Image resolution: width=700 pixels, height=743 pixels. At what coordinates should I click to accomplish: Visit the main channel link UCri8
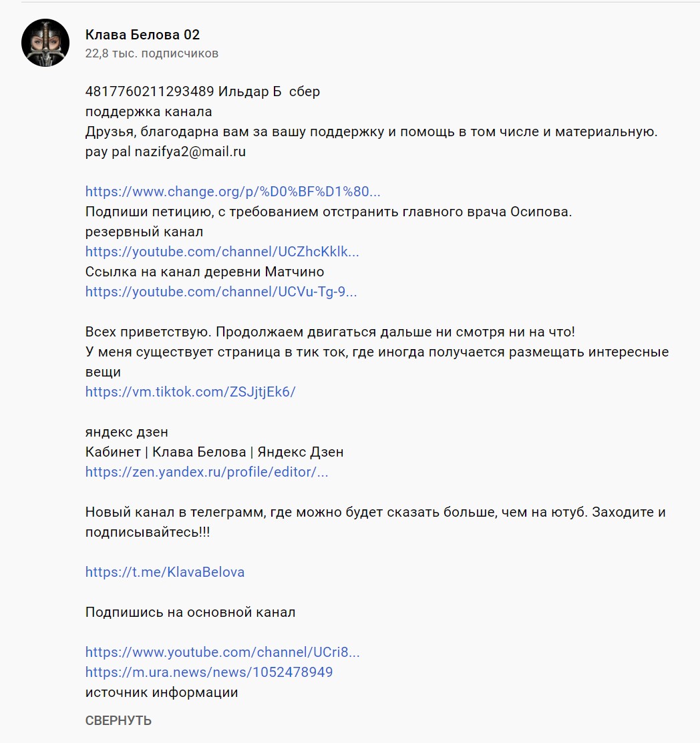pyautogui.click(x=222, y=652)
